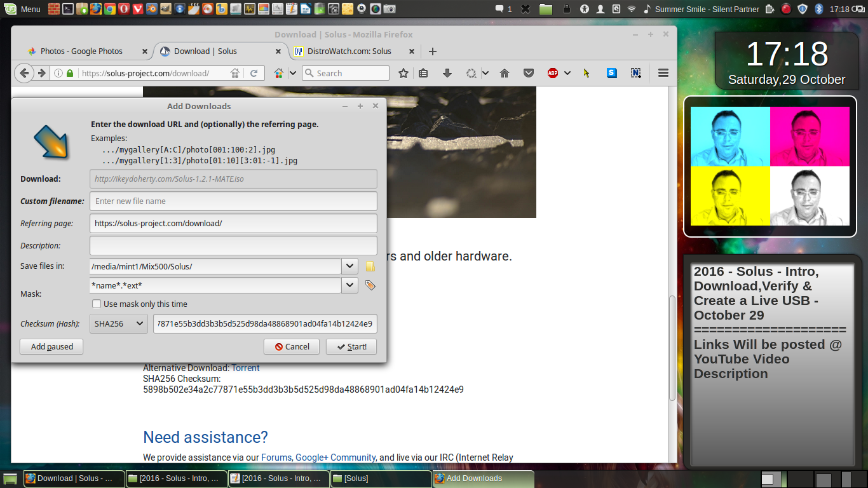Click the OneNote clipper N icon

pyautogui.click(x=635, y=73)
